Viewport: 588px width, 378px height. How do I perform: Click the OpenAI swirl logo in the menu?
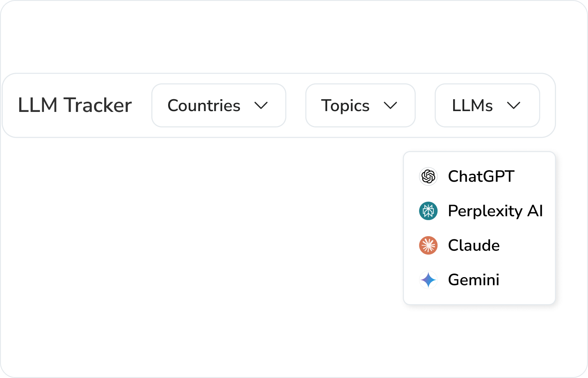[x=428, y=176]
